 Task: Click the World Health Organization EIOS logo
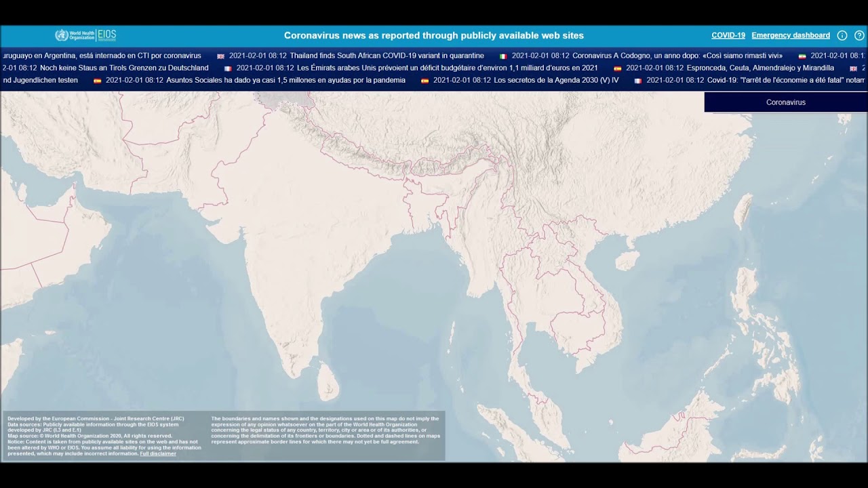pyautogui.click(x=85, y=35)
